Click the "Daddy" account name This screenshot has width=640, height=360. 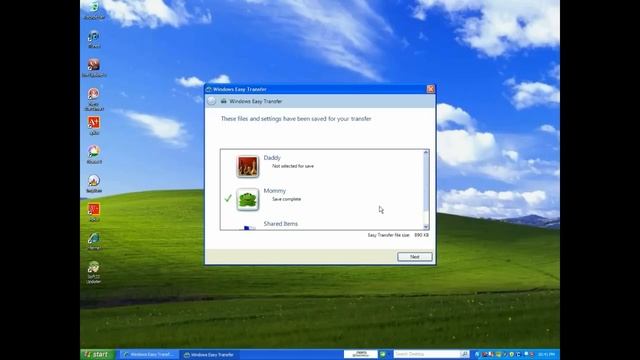[x=272, y=158]
